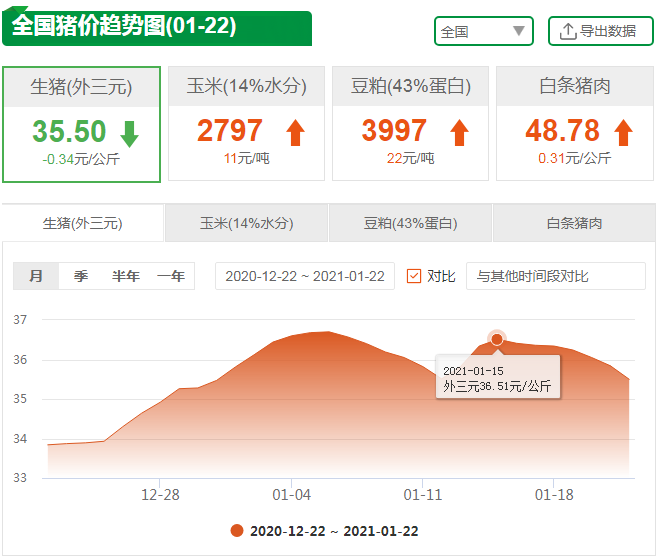Screen dimensions: 663x559
Task: Click the 导出数据 export button
Action: point(600,31)
